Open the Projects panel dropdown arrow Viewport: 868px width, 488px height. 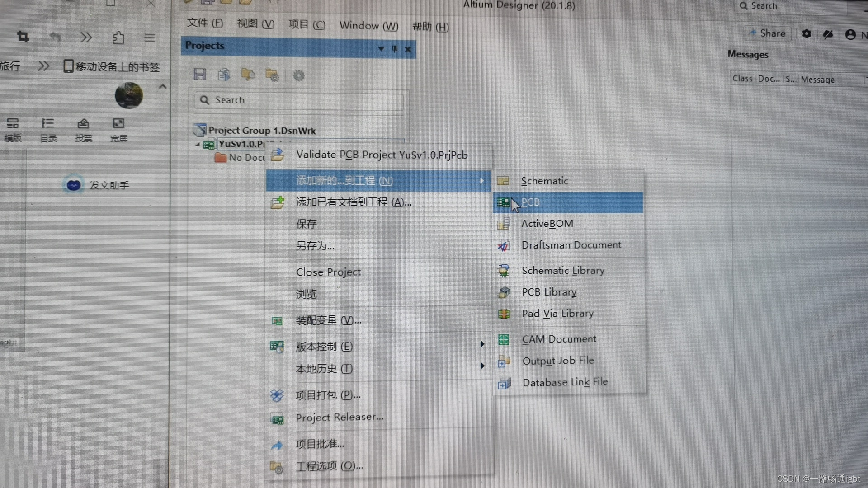pyautogui.click(x=381, y=49)
